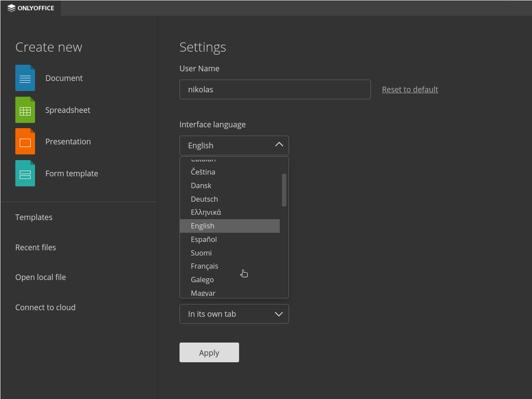Click the Reset to default link

pyautogui.click(x=410, y=89)
